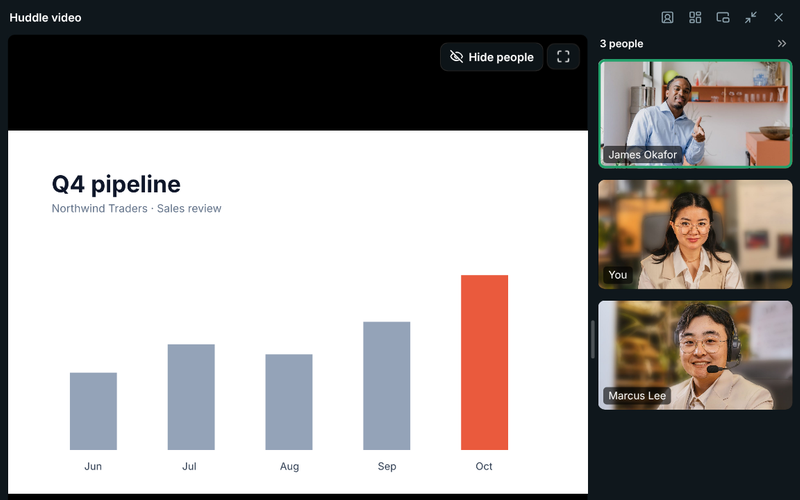
Task: Switch to speaker view icon in header
Action: pos(667,17)
